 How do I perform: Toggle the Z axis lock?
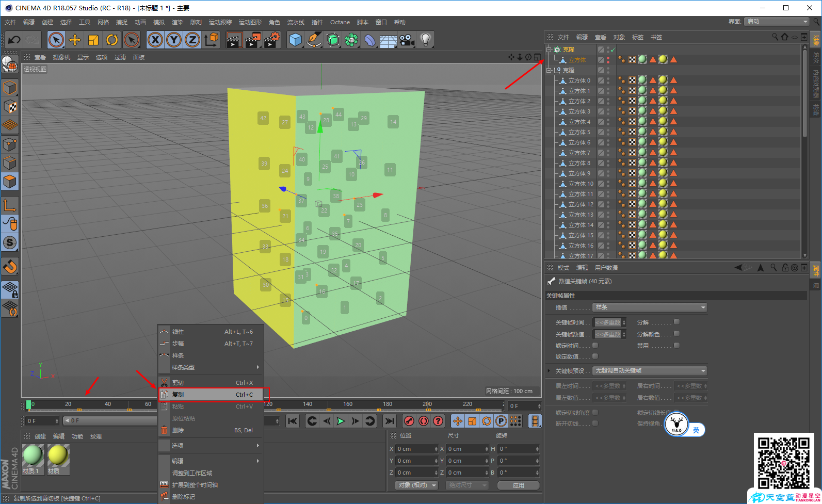click(192, 40)
